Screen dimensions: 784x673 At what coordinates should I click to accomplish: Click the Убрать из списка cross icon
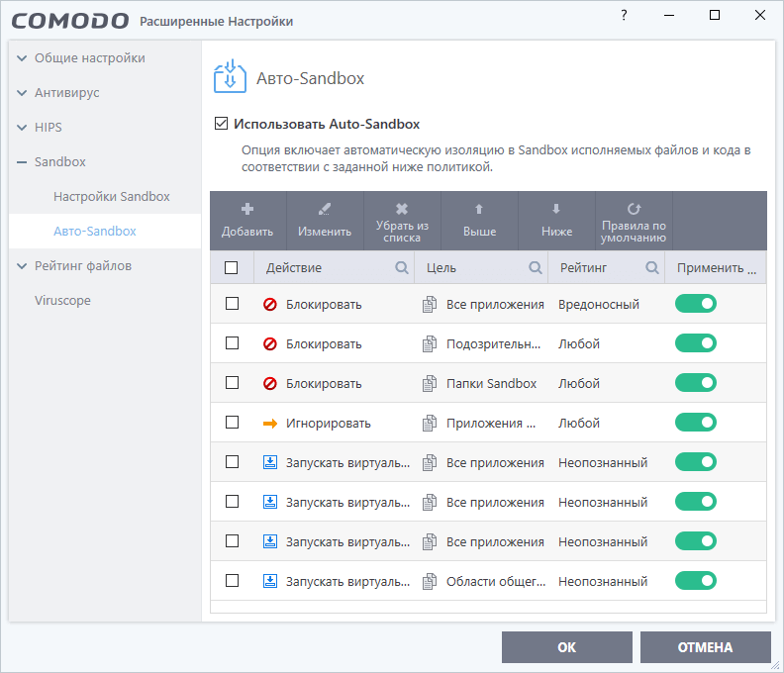402,209
